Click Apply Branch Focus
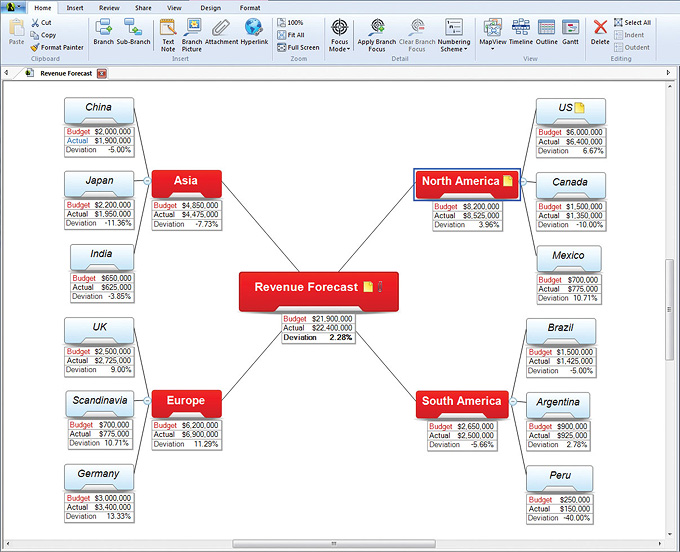Screen dimensions: 680x552 [376, 35]
